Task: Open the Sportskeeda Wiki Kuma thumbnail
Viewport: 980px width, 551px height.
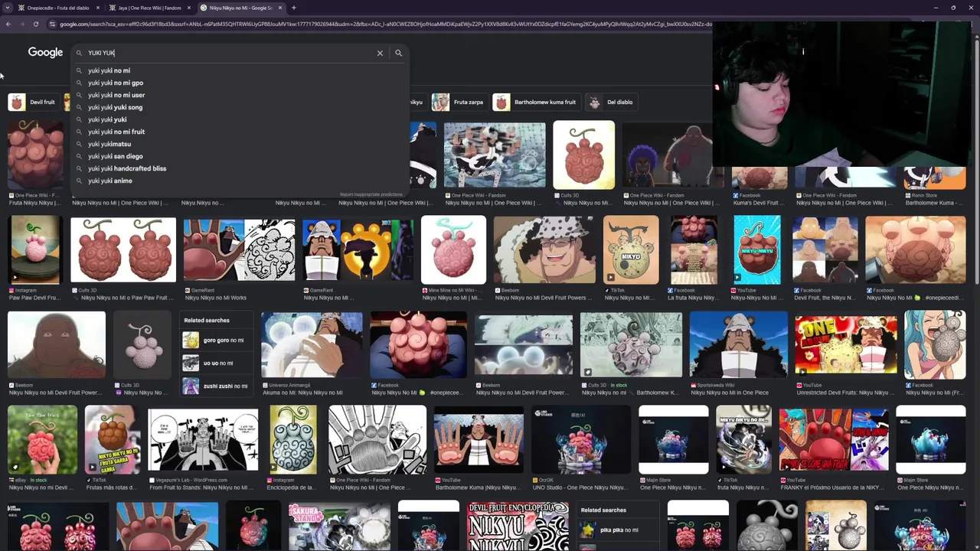Action: pos(738,344)
